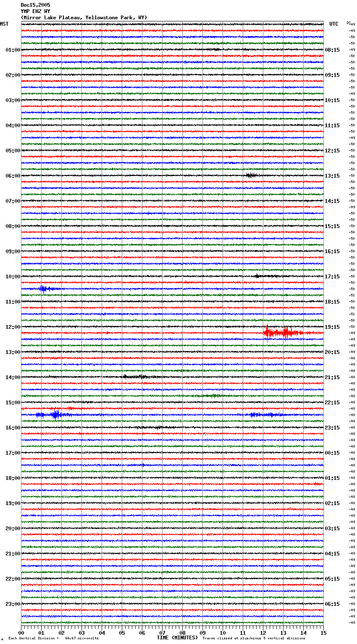Viewport: 357px width, 644px height.
Task: Click the black signal burst on 10:00 trace
Action: pos(267,276)
